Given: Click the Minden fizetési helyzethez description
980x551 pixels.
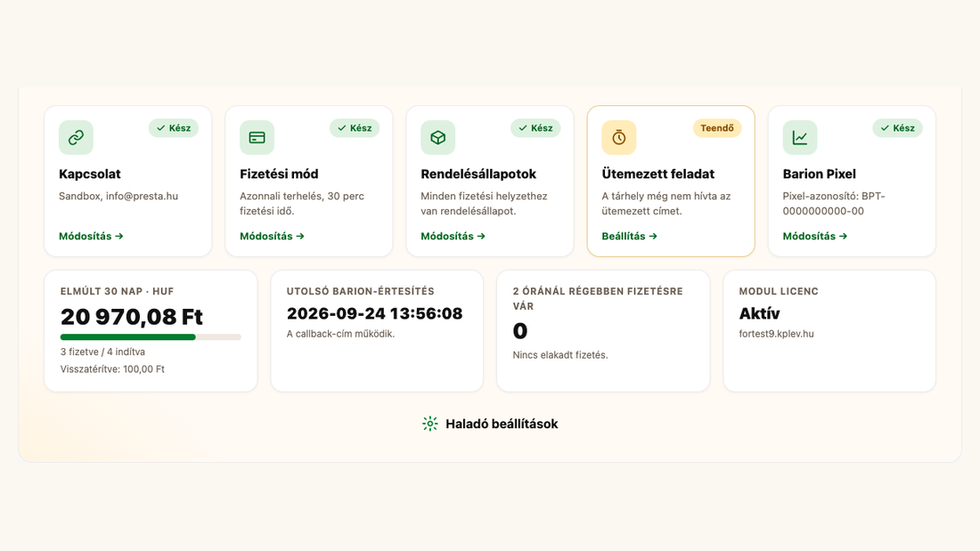Looking at the screenshot, I should click(x=484, y=204).
